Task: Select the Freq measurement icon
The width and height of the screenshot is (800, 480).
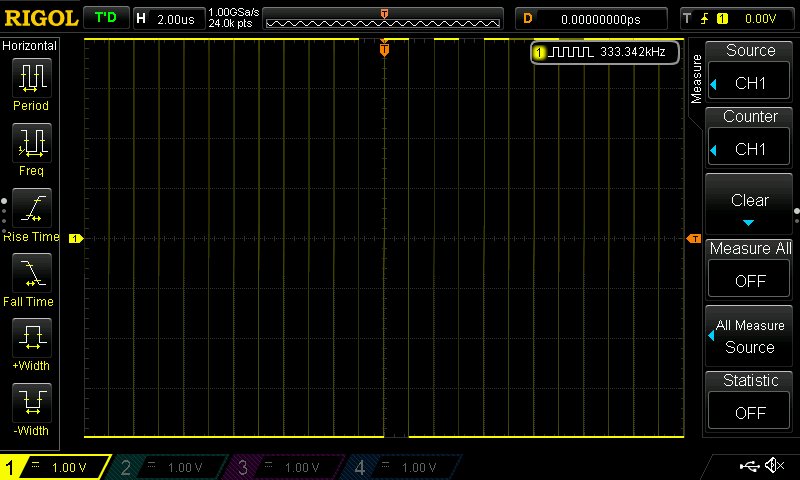Action: pyautogui.click(x=31, y=143)
